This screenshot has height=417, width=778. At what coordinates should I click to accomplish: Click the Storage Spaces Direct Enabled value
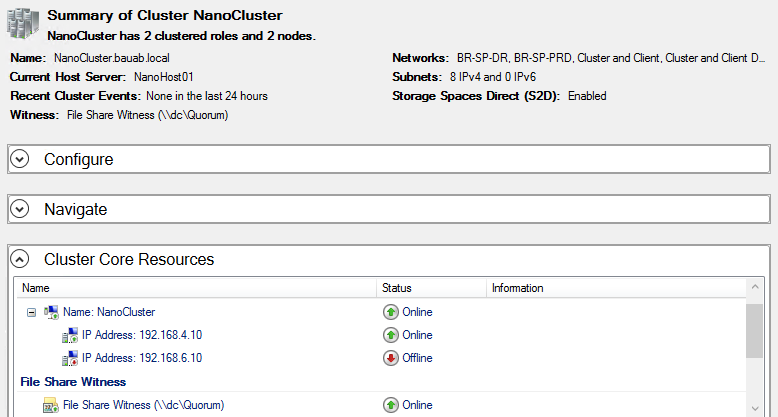pos(587,96)
